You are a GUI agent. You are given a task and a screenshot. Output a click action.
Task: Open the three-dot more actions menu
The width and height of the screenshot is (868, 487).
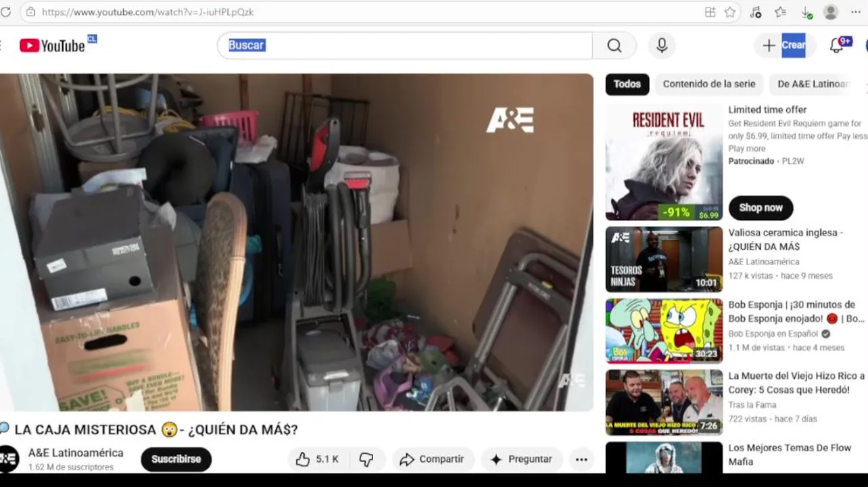[581, 459]
